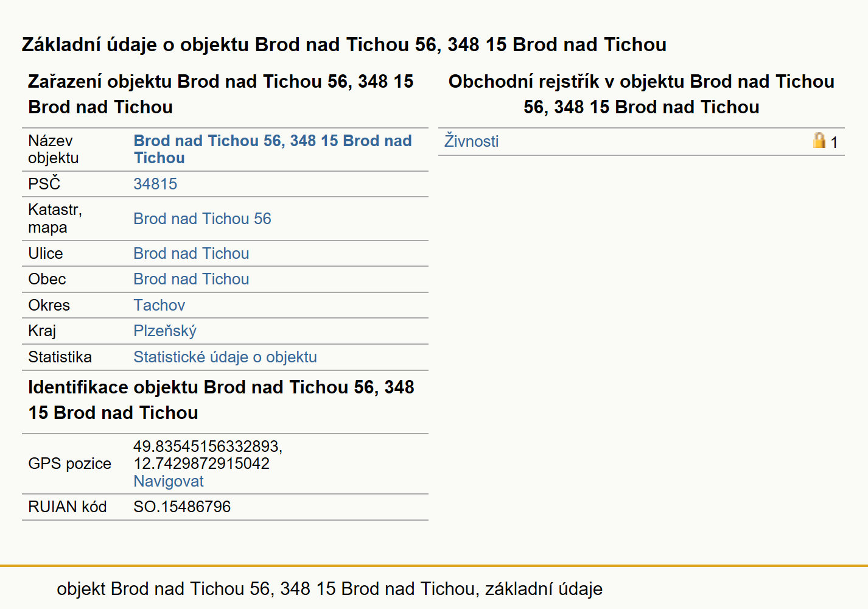The width and height of the screenshot is (868, 609).
Task: Open the Živnosti link
Action: (x=471, y=141)
